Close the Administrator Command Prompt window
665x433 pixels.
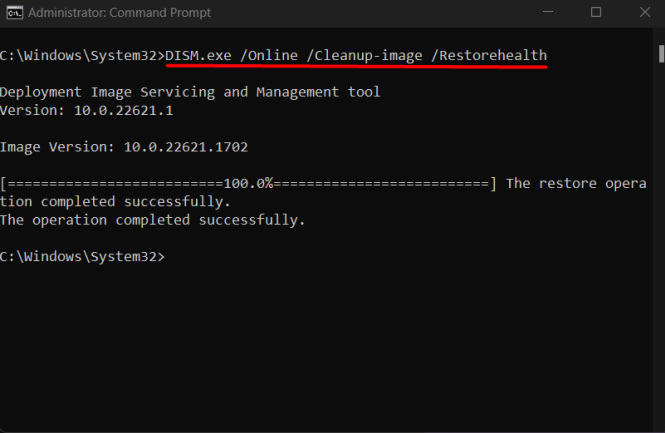(x=641, y=12)
